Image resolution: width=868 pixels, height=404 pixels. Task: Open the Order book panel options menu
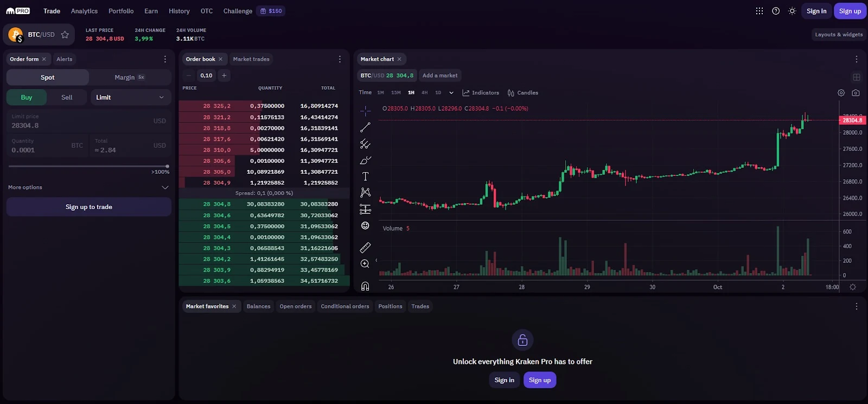click(340, 59)
